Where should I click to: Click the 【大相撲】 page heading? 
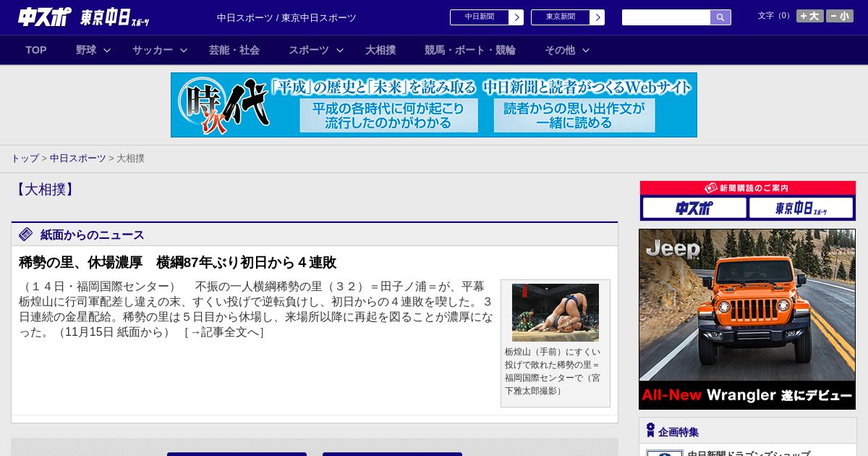[45, 190]
